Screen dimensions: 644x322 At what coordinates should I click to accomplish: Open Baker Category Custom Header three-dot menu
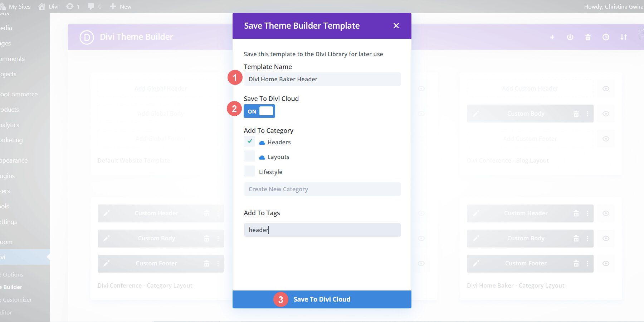pos(587,213)
